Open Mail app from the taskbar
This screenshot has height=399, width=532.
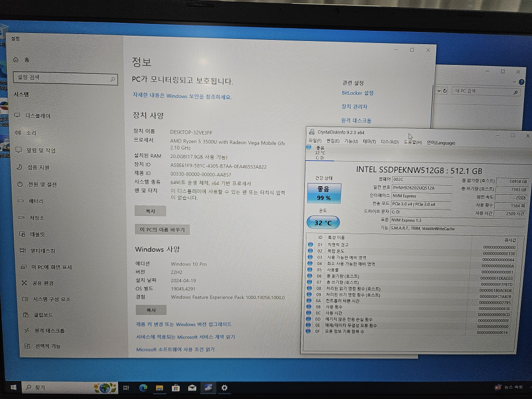[192, 387]
